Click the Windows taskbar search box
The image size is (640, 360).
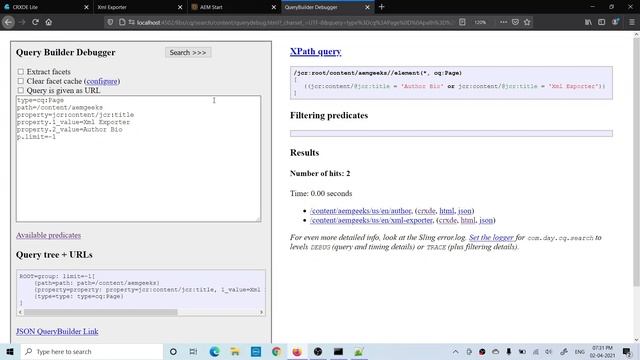[x=92, y=351]
